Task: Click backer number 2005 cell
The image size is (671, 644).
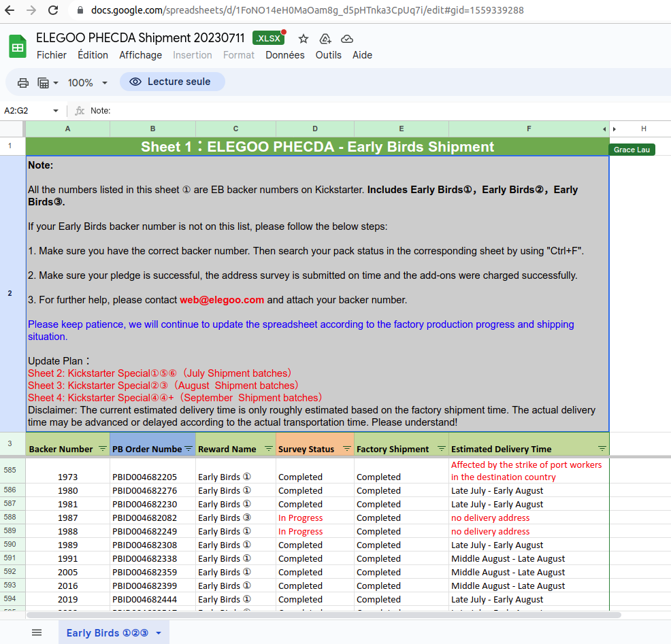Action: pos(67,573)
